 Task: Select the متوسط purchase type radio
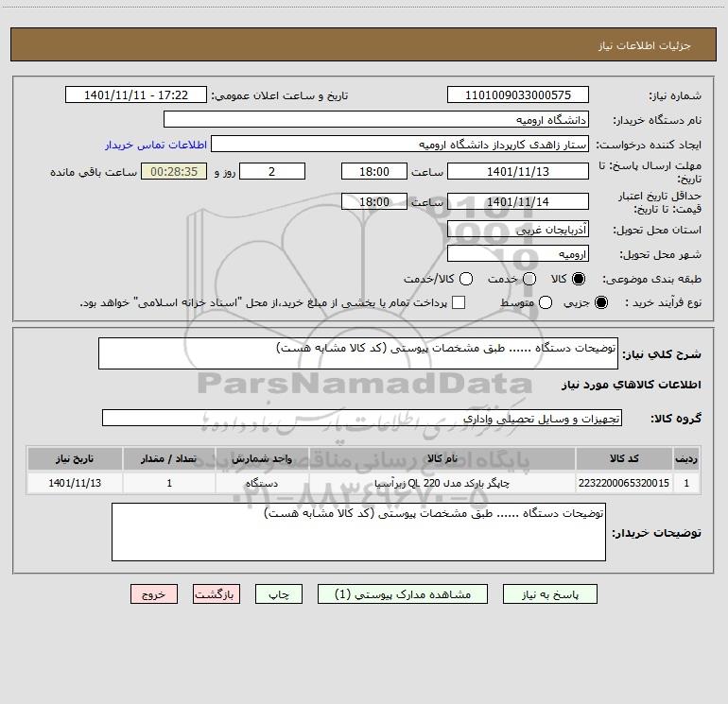tap(546, 302)
